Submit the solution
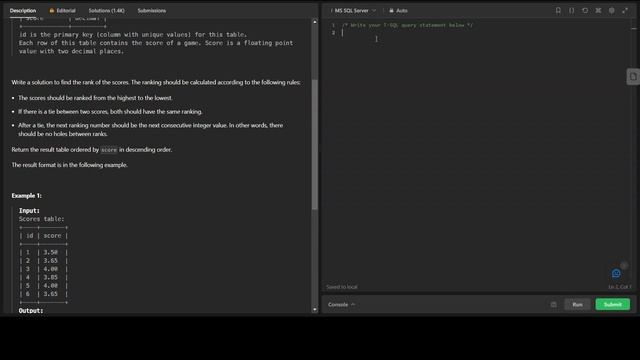 pyautogui.click(x=613, y=304)
